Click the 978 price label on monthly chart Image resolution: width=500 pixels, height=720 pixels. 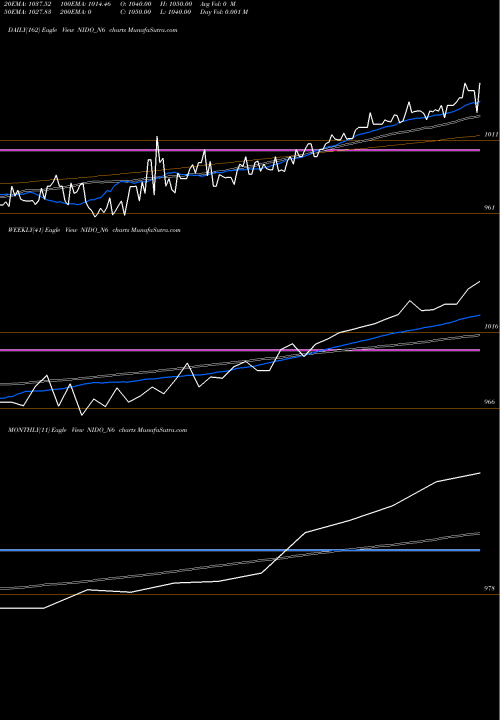[489, 588]
